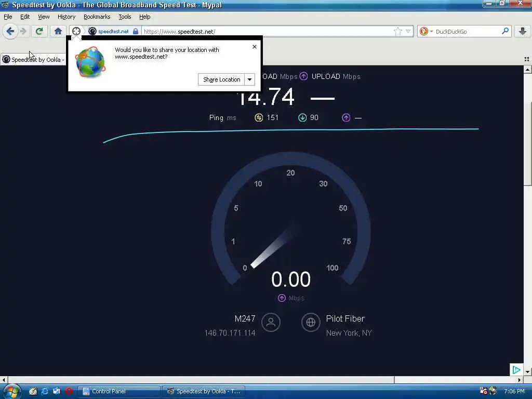The width and height of the screenshot is (532, 399).
Task: Click the Share Location button
Action: click(221, 79)
